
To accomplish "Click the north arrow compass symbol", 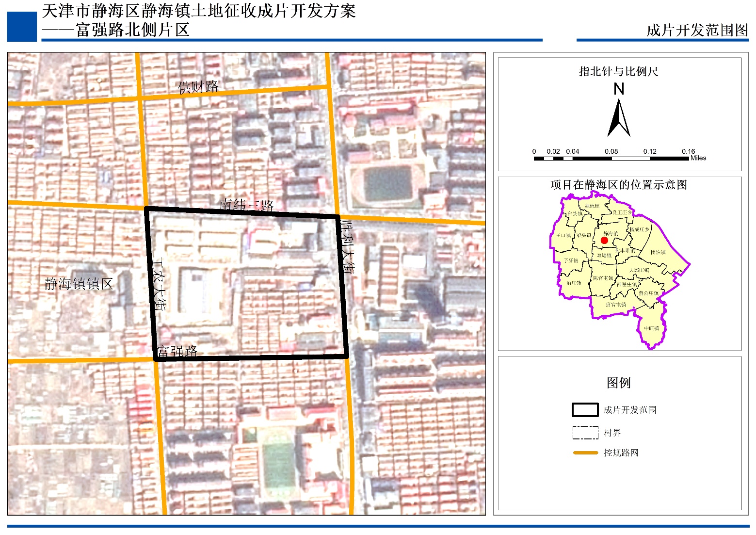I will pos(619,118).
